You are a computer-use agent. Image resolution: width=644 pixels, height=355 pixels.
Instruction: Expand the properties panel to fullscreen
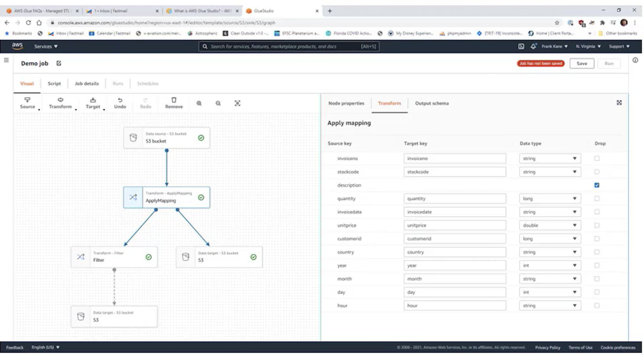(619, 103)
